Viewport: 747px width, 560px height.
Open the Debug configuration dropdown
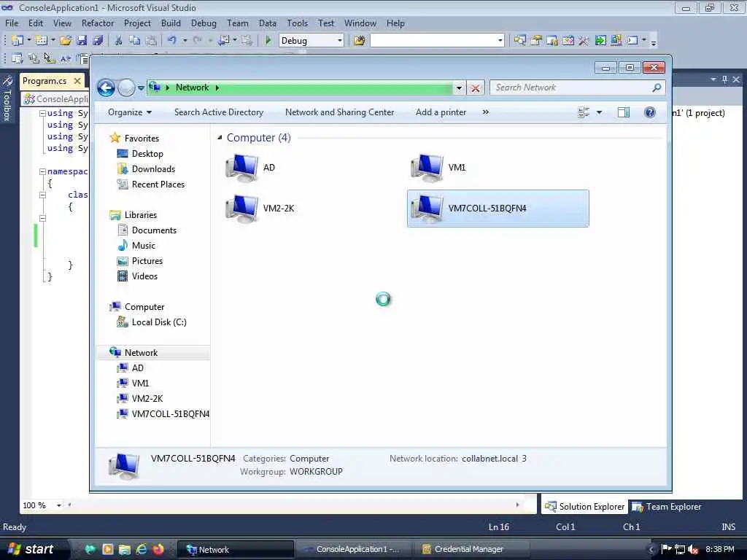340,41
